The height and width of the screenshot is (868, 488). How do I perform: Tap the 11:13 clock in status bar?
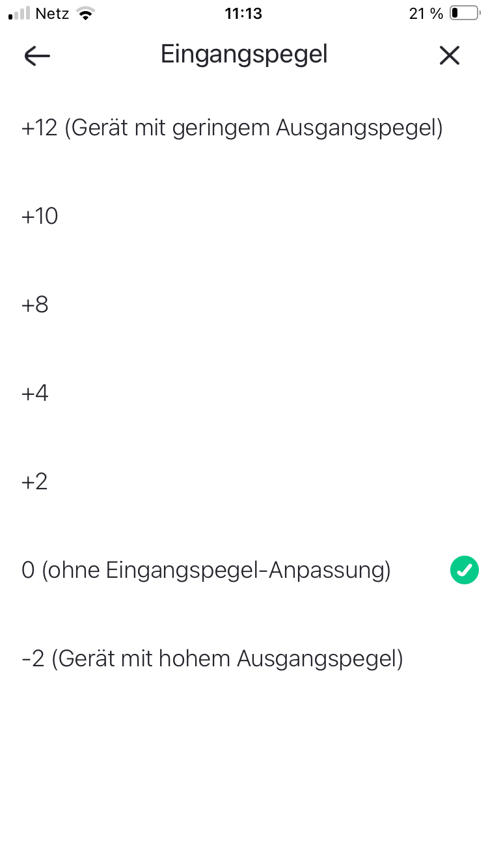(x=243, y=14)
